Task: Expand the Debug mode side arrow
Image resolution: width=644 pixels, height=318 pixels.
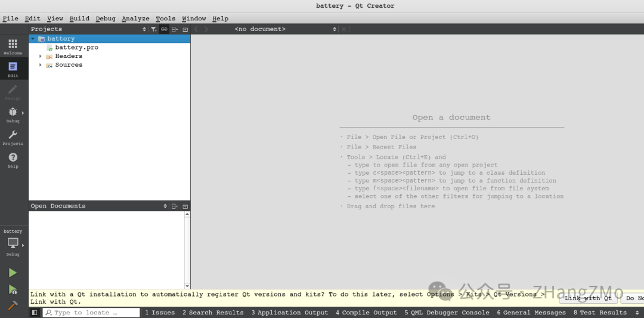Action: [23, 113]
